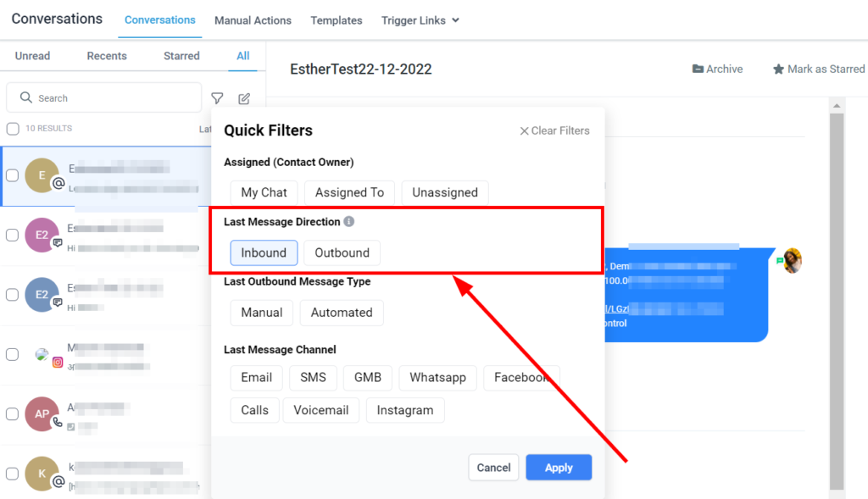Select the Inbound direction filter
Viewport: 868px width, 499px height.
pyautogui.click(x=264, y=252)
